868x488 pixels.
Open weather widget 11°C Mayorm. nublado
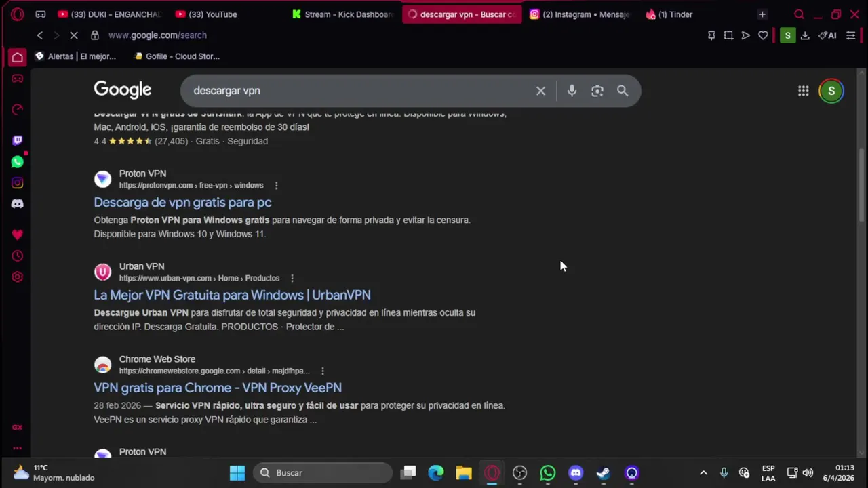54,473
